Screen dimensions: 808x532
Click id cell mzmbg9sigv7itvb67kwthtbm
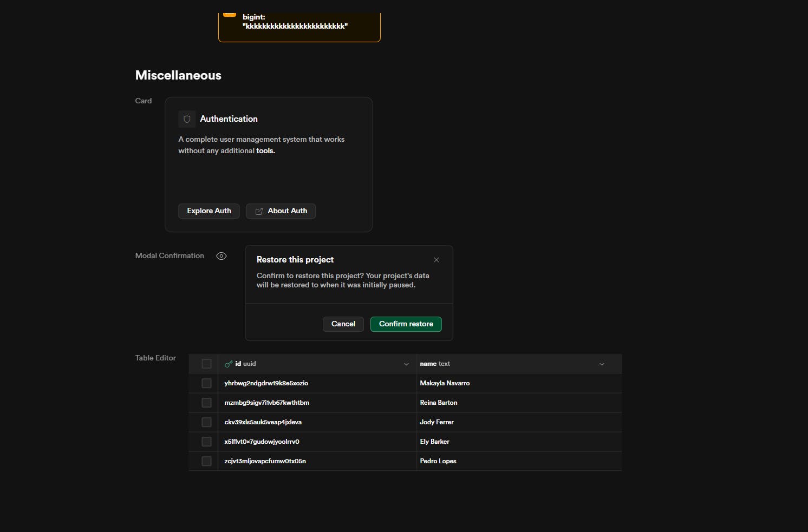coord(317,403)
